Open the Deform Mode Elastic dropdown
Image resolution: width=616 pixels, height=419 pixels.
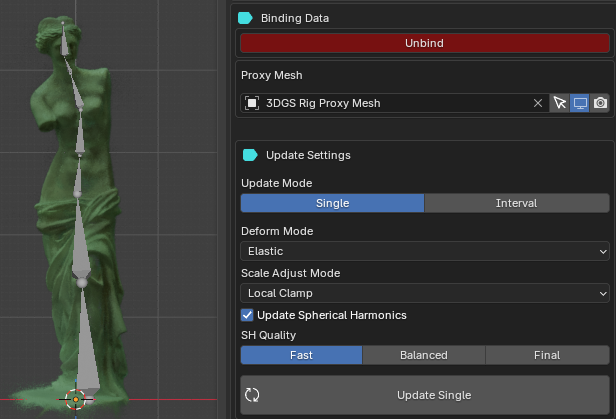tap(425, 251)
